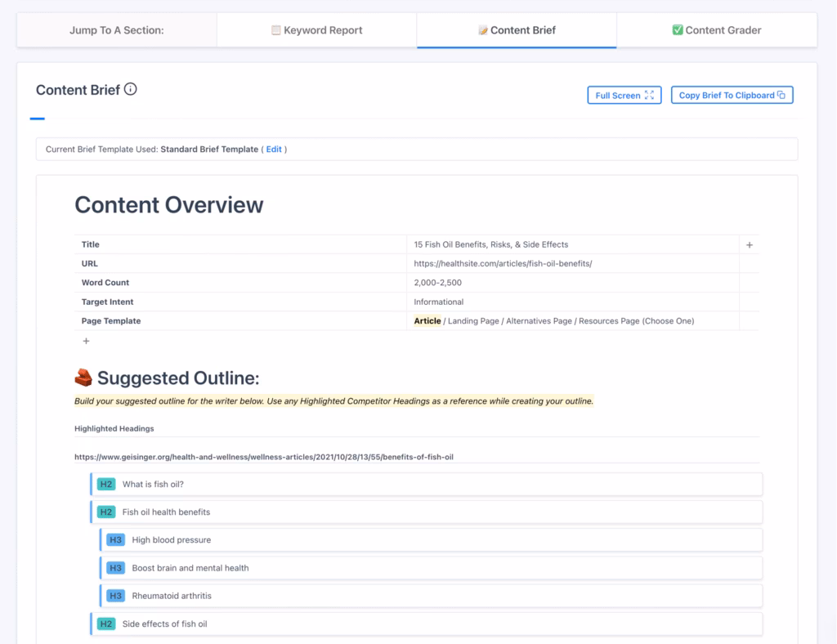Viewport: 837px width, 644px height.
Task: Click H3 badge for 'Rheumatoid arthritis'
Action: [115, 596]
